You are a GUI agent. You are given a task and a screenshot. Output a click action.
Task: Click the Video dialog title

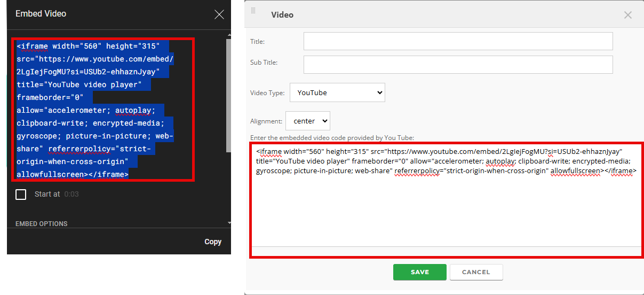coord(282,15)
